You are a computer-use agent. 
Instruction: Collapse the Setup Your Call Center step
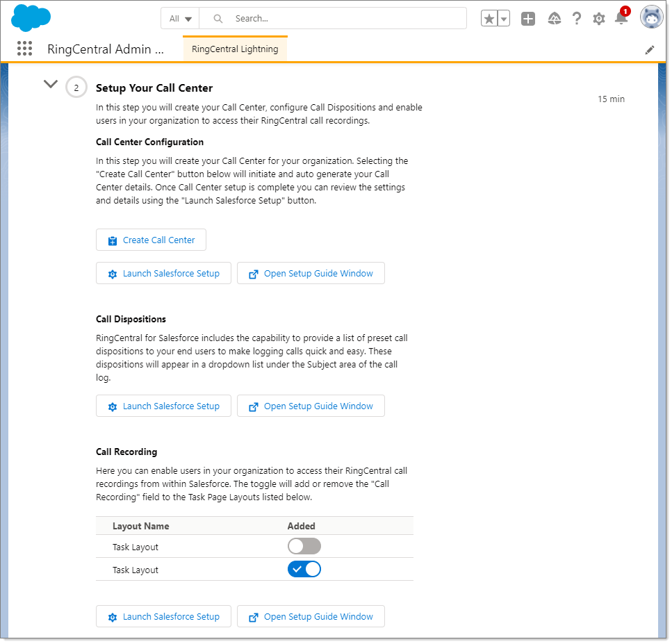[x=50, y=84]
